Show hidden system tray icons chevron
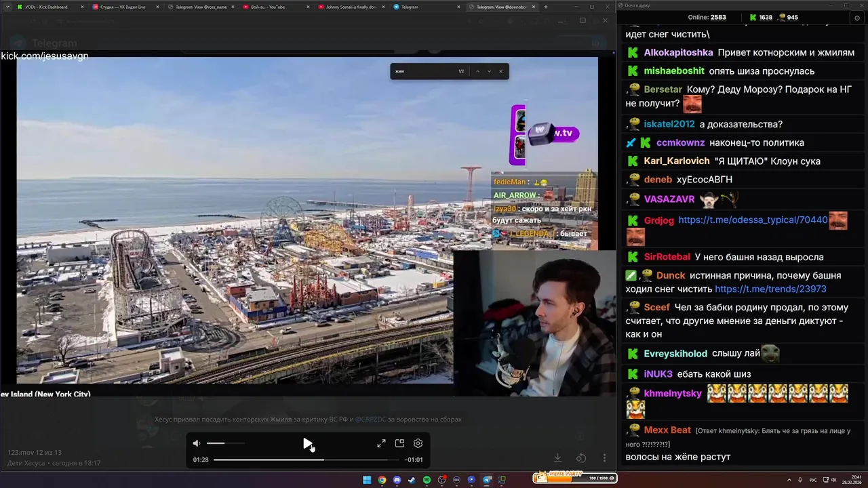This screenshot has height=488, width=868. 788,480
